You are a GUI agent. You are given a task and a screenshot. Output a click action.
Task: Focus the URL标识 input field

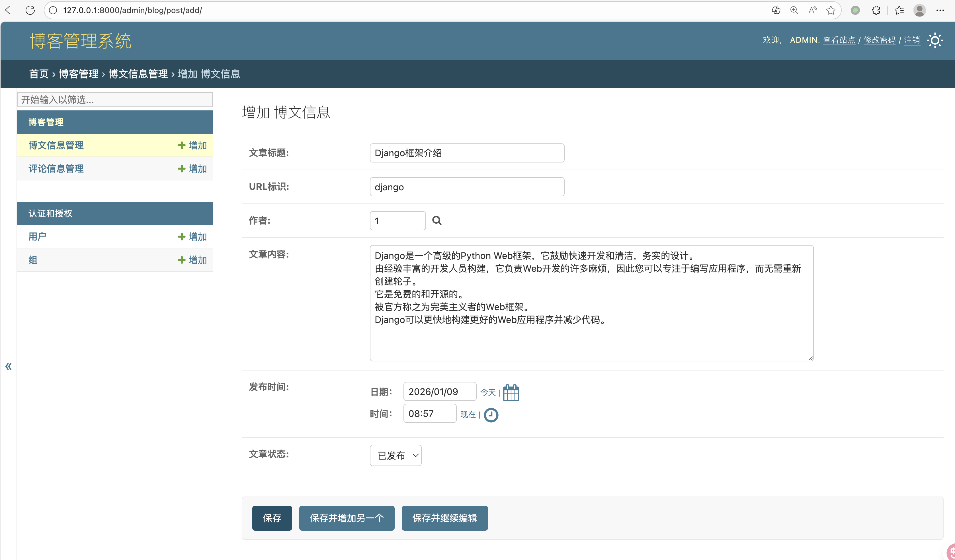point(467,187)
